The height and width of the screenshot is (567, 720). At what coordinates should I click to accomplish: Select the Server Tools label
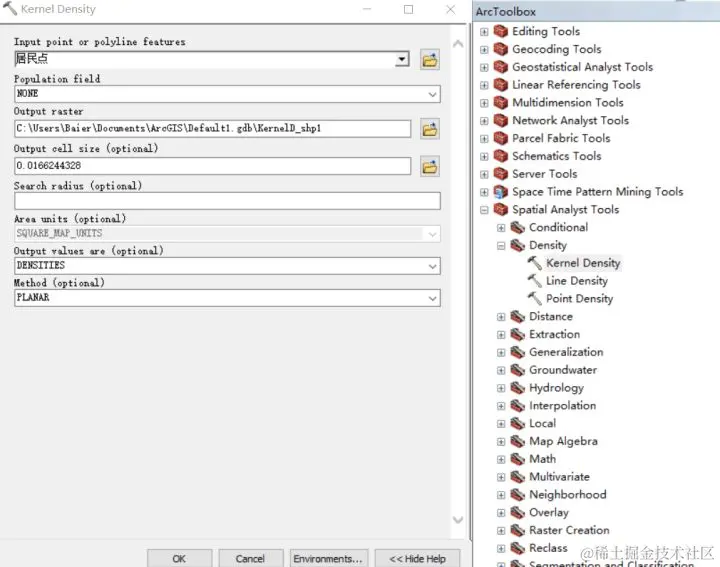pyautogui.click(x=545, y=174)
